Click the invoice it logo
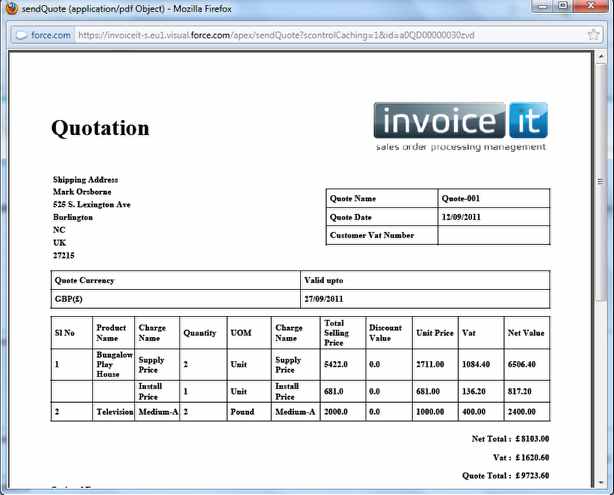The image size is (614, 495). 461,126
